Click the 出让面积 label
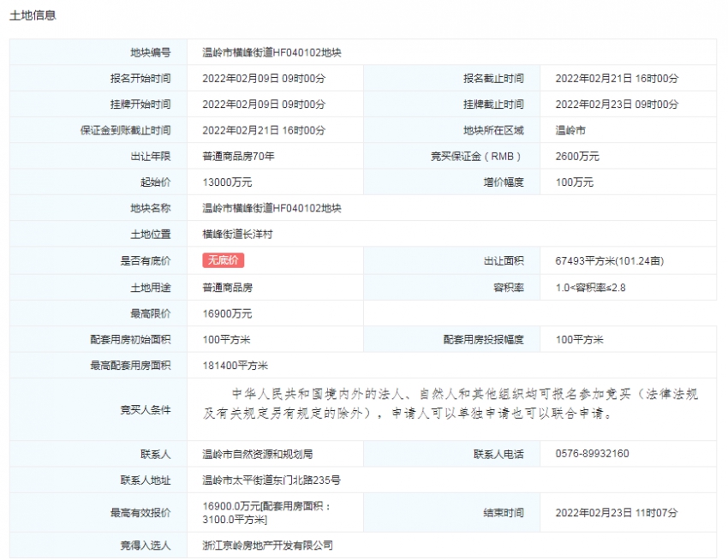This screenshot has height=560, width=728. [x=504, y=261]
